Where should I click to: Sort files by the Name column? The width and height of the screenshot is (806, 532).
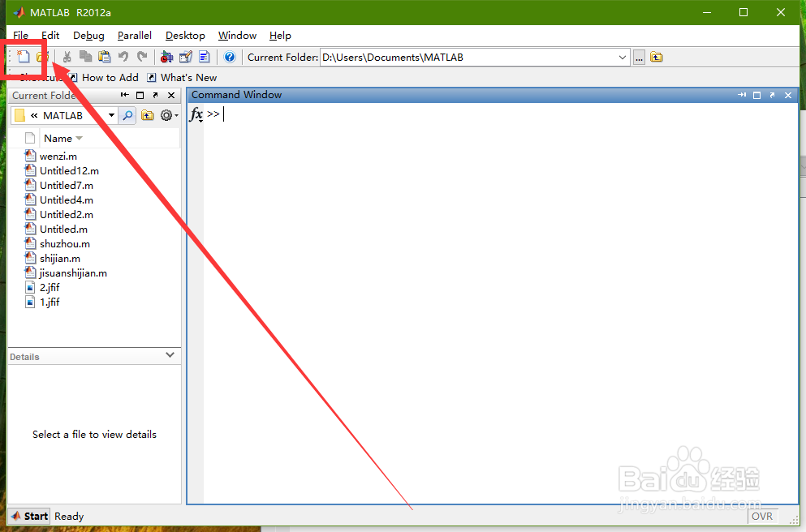(63, 138)
